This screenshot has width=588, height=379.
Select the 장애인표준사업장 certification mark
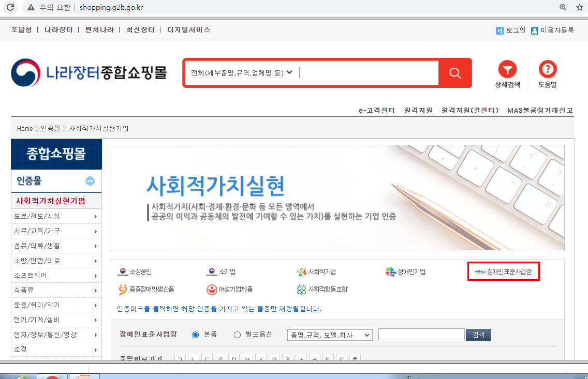503,271
